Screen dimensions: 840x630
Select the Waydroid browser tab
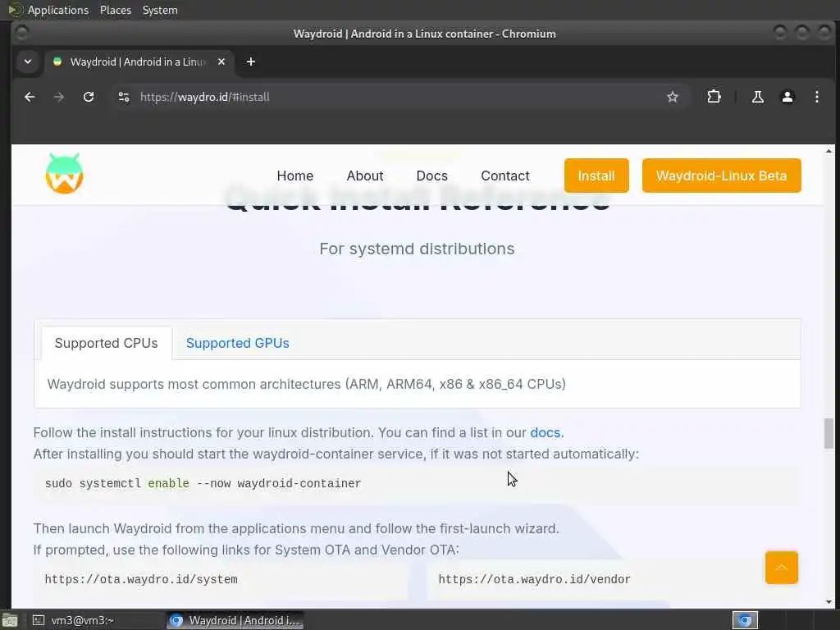tap(138, 62)
